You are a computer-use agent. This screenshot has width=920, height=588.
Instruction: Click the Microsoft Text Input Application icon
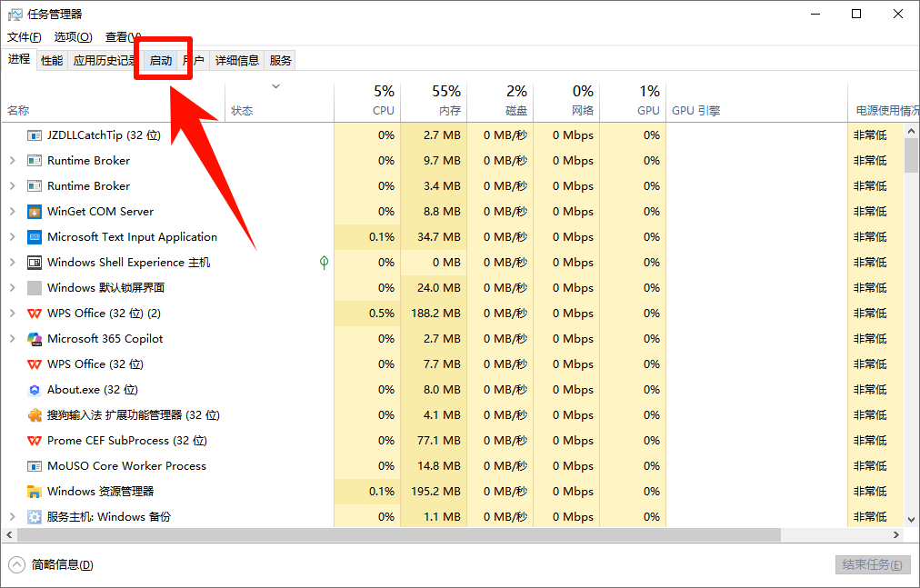(35, 237)
